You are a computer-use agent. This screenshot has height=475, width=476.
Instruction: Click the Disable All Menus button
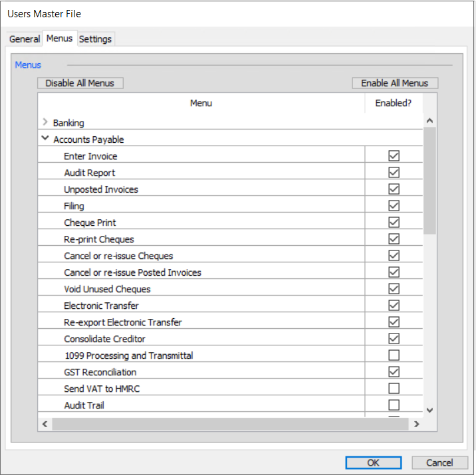[x=80, y=83]
